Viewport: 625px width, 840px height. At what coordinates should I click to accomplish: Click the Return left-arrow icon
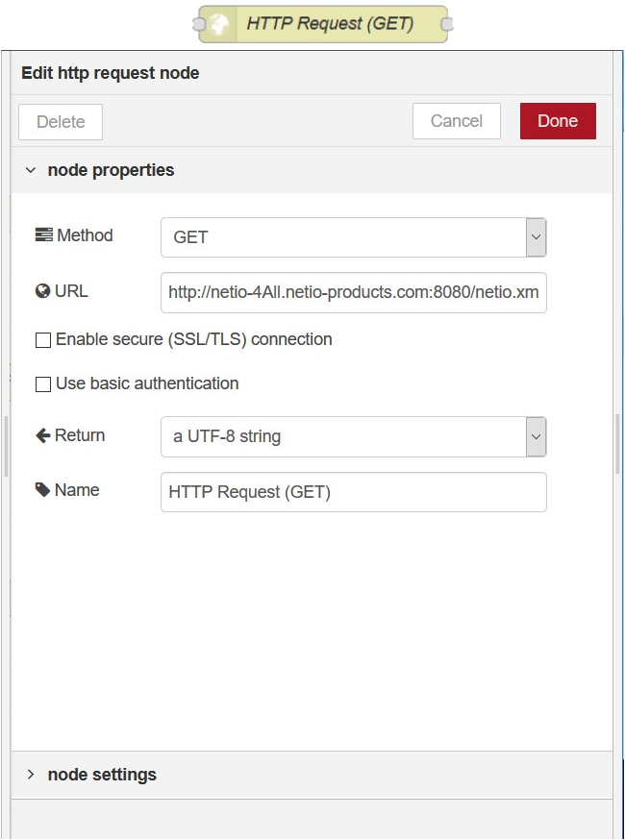click(x=42, y=435)
